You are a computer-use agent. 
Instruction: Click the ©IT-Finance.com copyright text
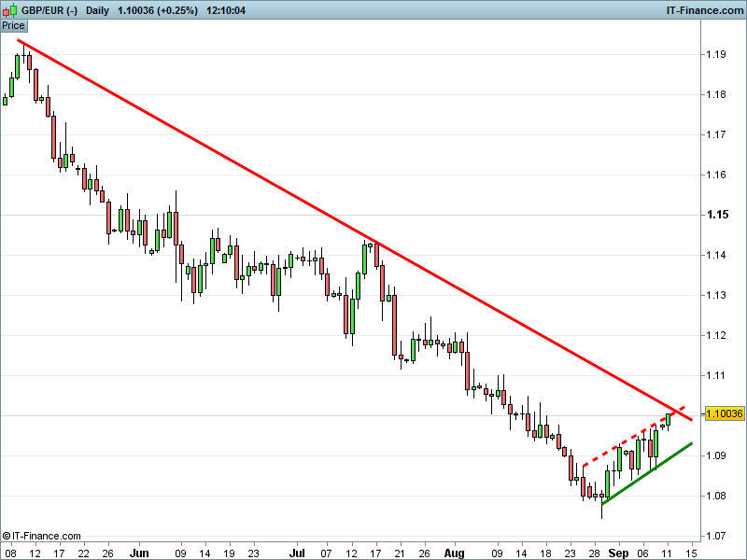(41, 536)
